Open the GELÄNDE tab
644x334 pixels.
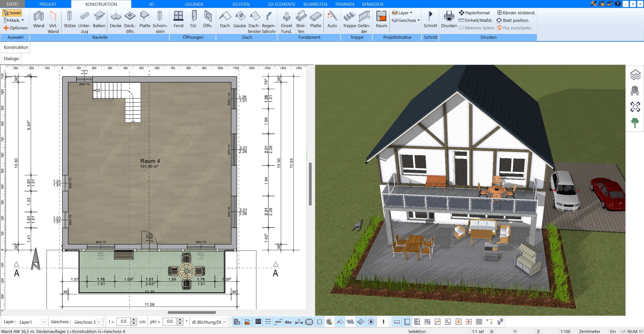coord(194,4)
